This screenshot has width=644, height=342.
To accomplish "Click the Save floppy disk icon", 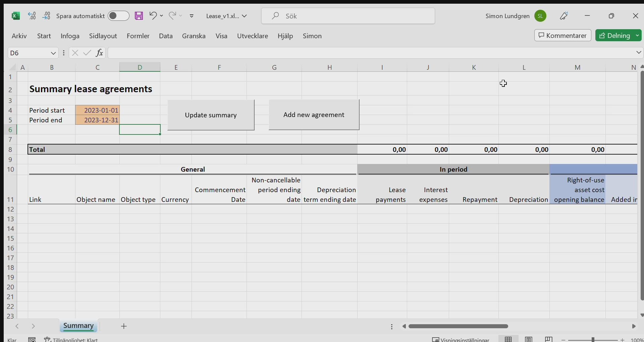I will click(x=139, y=16).
